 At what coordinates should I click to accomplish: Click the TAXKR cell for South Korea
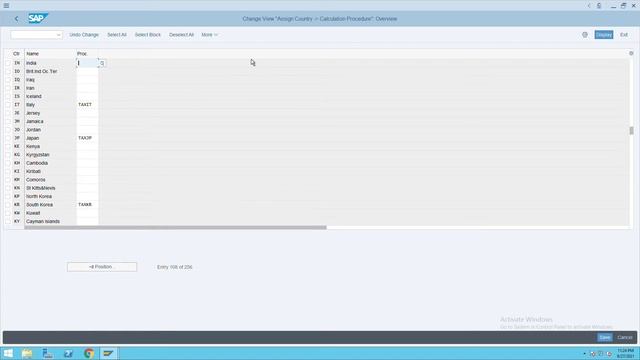coord(87,204)
